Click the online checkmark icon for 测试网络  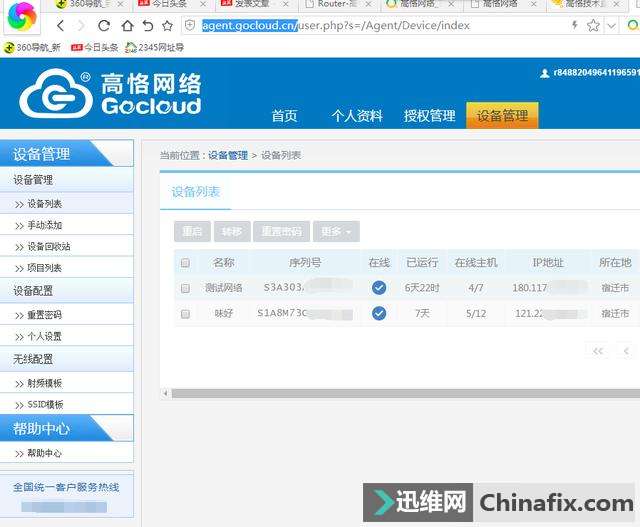[x=379, y=287]
